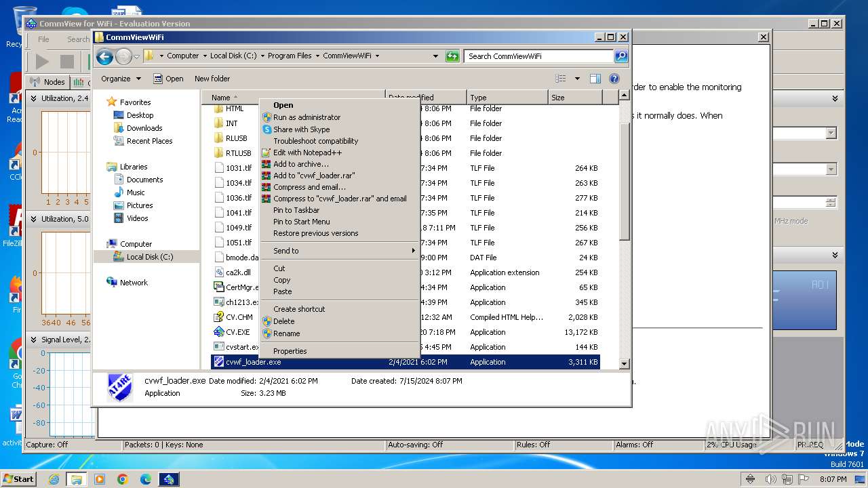Toggle the preview pane icon
This screenshot has width=868, height=488.
click(x=595, y=79)
